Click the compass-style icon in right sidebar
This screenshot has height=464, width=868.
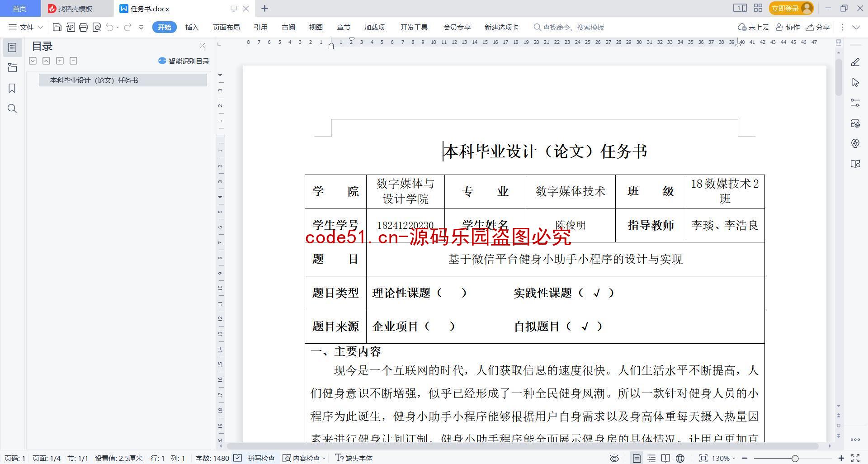click(855, 143)
